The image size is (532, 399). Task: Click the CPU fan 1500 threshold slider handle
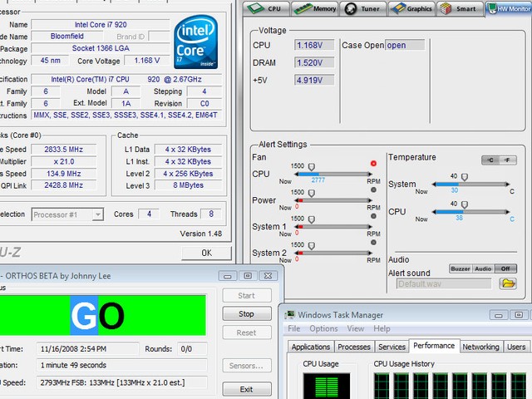(x=311, y=166)
